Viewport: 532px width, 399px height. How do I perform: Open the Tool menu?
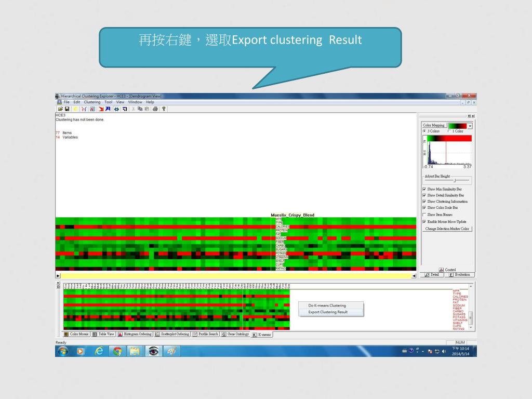tap(108, 102)
